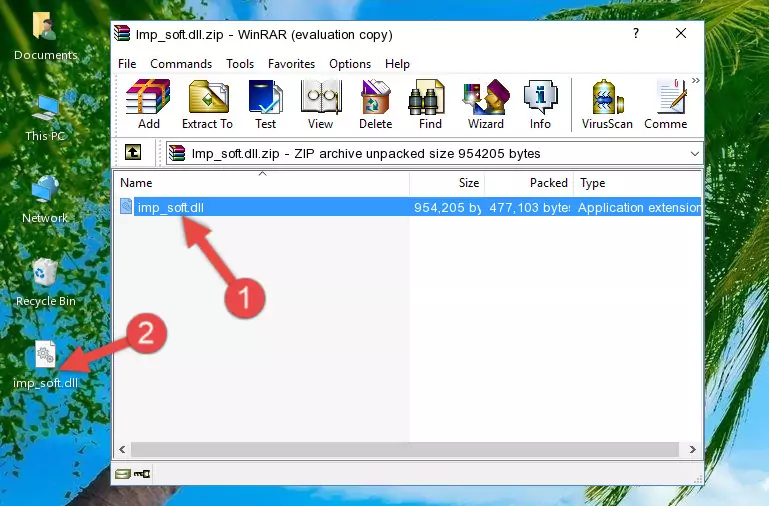769x506 pixels.
Task: Open the address bar dropdown arrow
Action: click(x=694, y=154)
